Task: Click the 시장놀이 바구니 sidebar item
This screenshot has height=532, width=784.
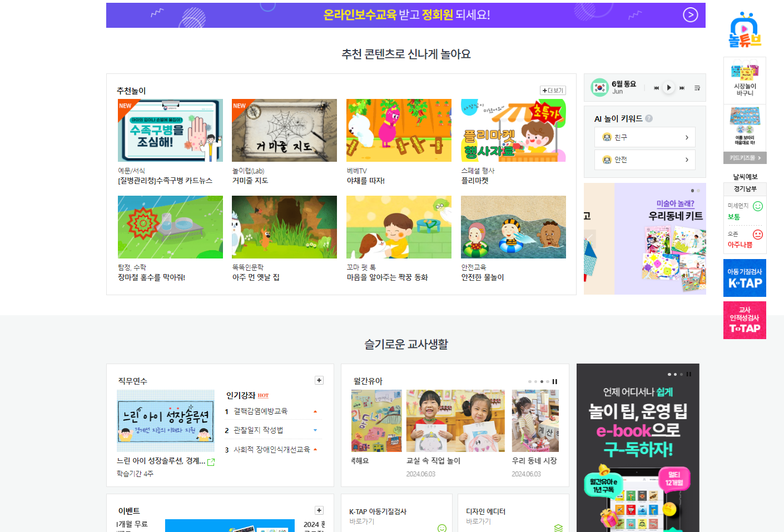Action: click(745, 80)
